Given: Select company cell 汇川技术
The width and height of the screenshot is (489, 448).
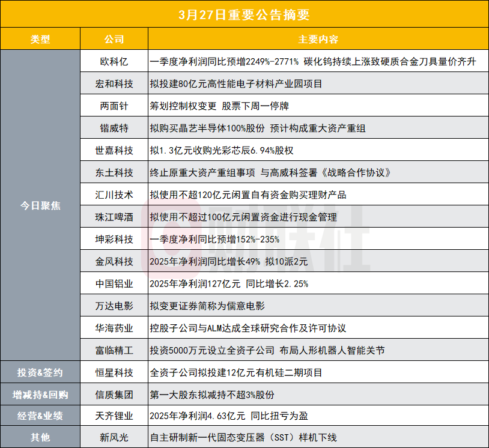Looking at the screenshot, I should [x=114, y=195].
